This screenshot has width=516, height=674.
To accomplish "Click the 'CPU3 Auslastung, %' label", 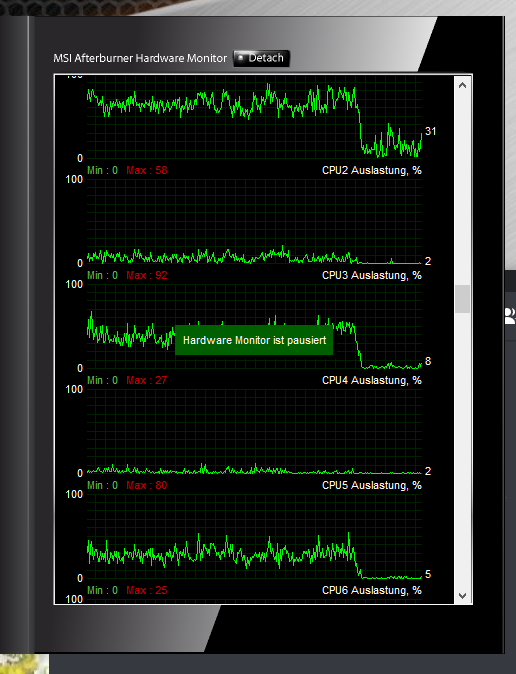I will coord(372,276).
